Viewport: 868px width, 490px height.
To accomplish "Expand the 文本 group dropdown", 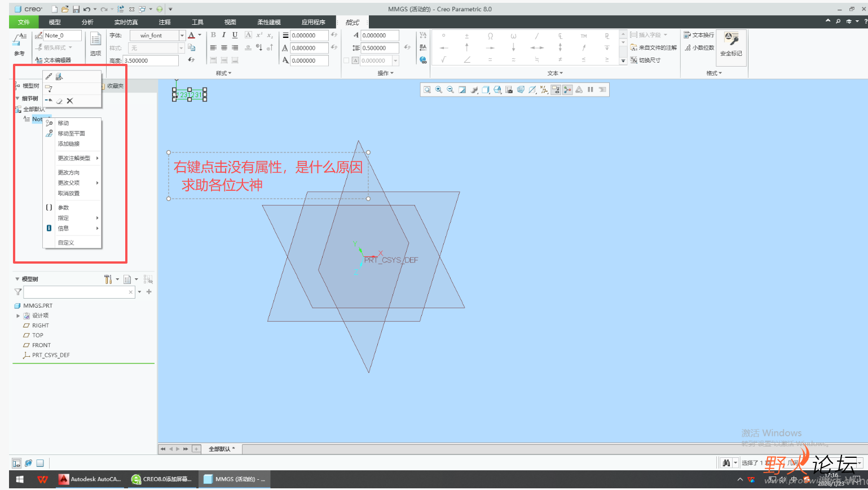I will coord(555,73).
